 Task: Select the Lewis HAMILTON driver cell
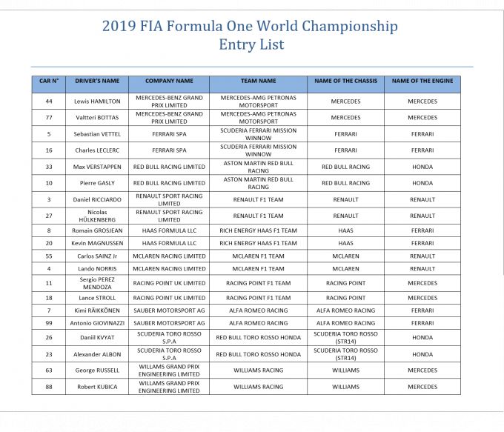96,102
